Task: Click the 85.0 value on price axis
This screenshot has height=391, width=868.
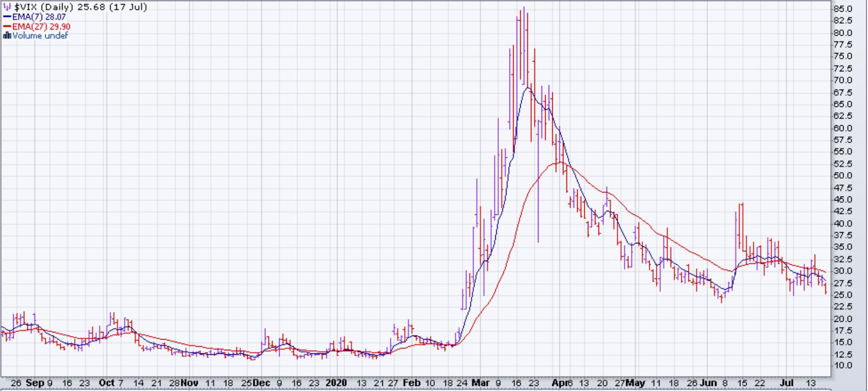Action: click(x=843, y=9)
